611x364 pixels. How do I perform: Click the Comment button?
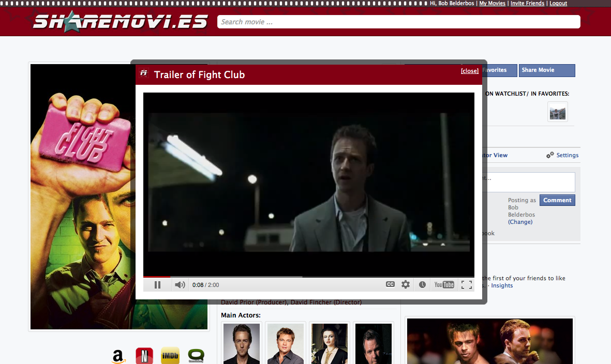coord(557,200)
